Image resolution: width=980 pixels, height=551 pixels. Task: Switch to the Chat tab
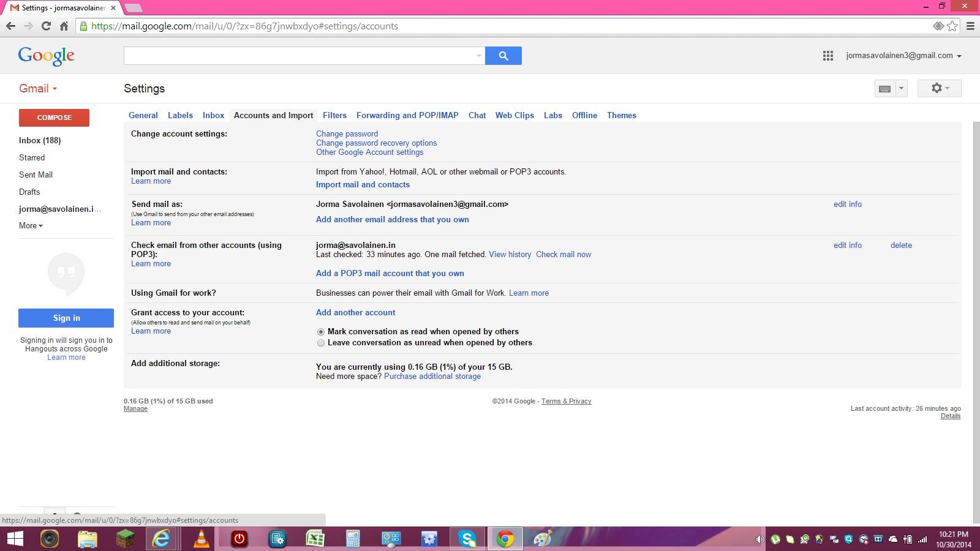pyautogui.click(x=477, y=115)
